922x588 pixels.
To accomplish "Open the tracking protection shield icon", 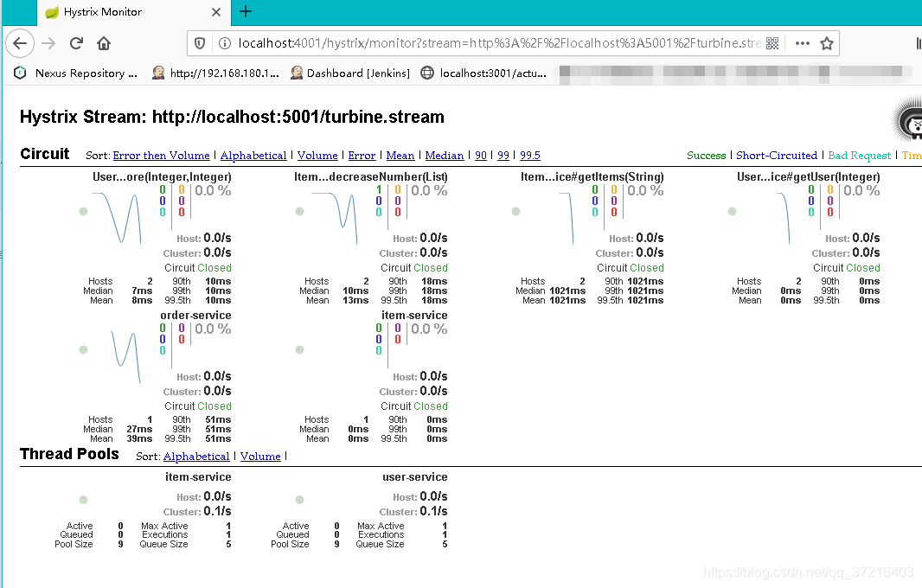I will (x=200, y=43).
